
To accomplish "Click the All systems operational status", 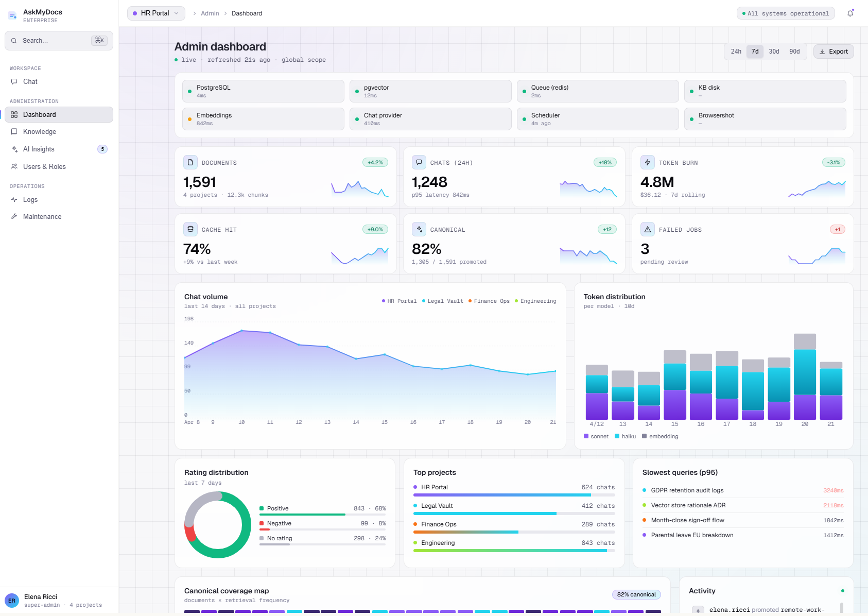I will 786,13.
